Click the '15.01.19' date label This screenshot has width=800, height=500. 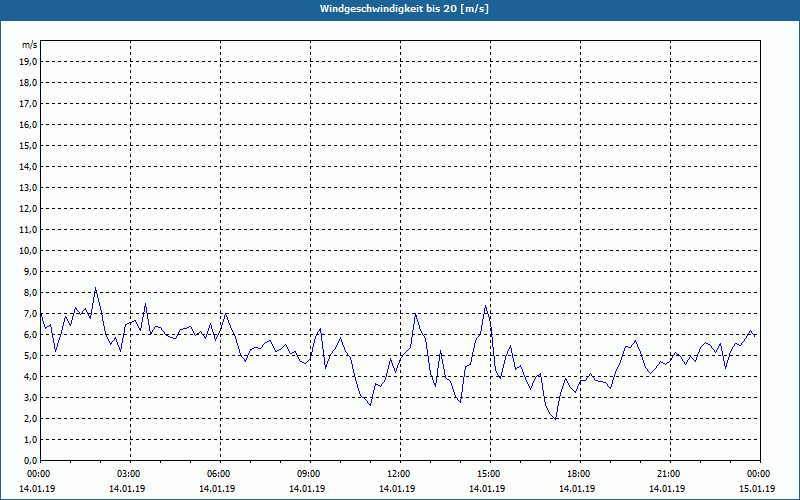[x=757, y=489]
